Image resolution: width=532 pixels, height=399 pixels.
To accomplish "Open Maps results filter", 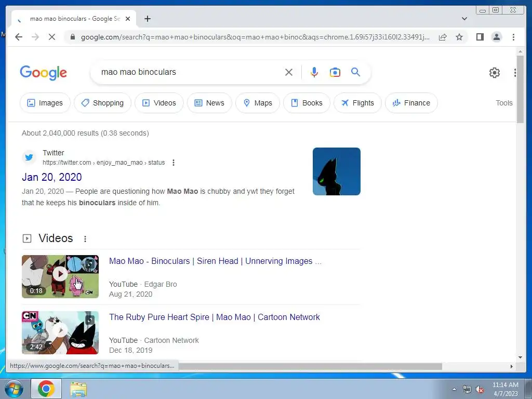I will (258, 103).
